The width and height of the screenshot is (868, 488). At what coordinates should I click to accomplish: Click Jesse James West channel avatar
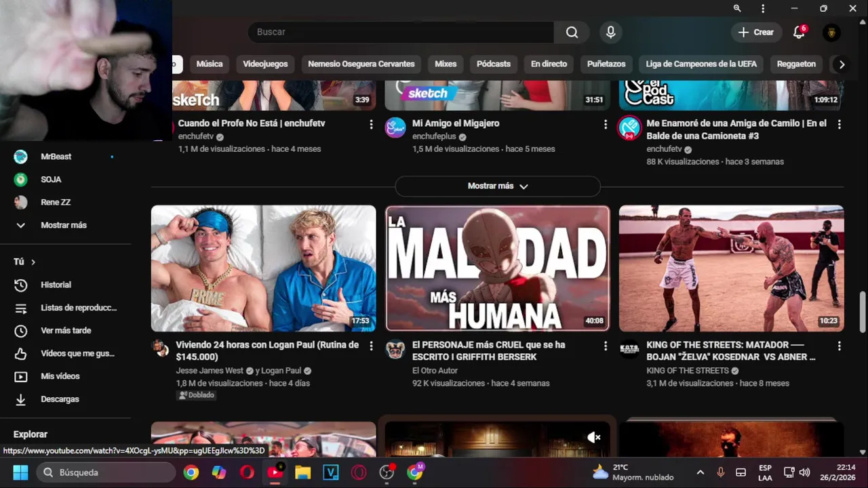[161, 348]
